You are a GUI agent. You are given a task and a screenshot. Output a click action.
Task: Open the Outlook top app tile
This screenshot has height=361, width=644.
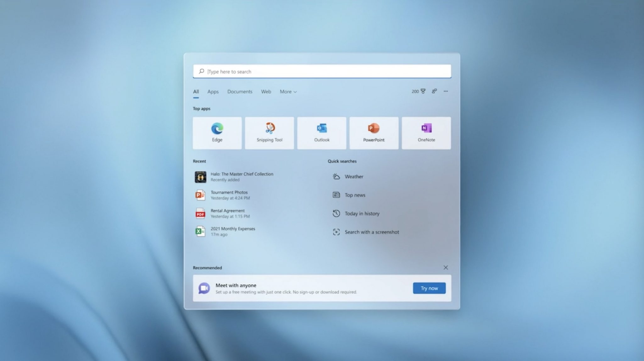[x=322, y=133]
